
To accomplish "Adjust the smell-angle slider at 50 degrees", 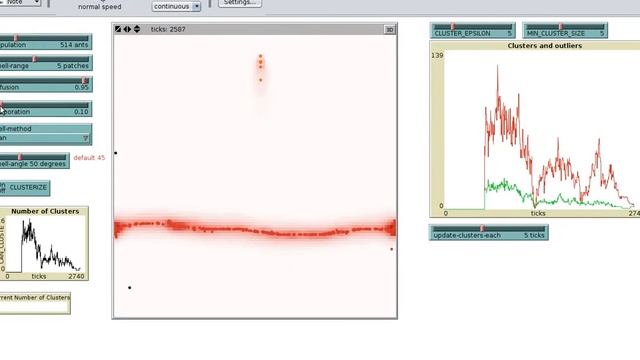I will [34, 161].
